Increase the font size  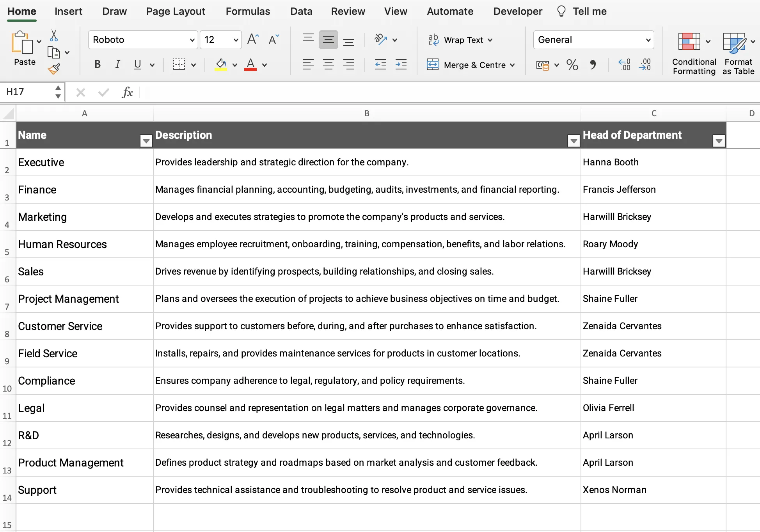pyautogui.click(x=252, y=39)
